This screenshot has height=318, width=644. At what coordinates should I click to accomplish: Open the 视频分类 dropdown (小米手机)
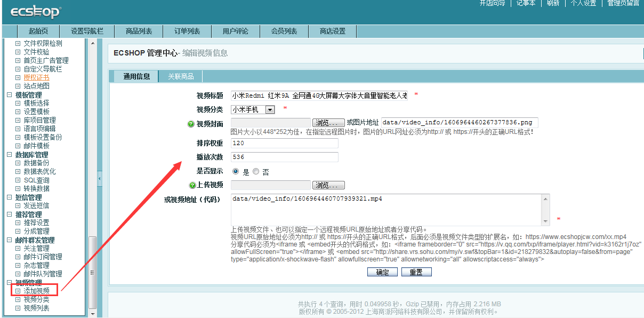point(253,109)
